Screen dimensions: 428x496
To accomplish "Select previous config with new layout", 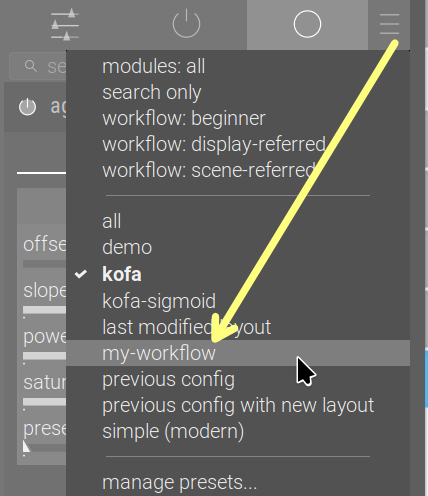I will [238, 406].
